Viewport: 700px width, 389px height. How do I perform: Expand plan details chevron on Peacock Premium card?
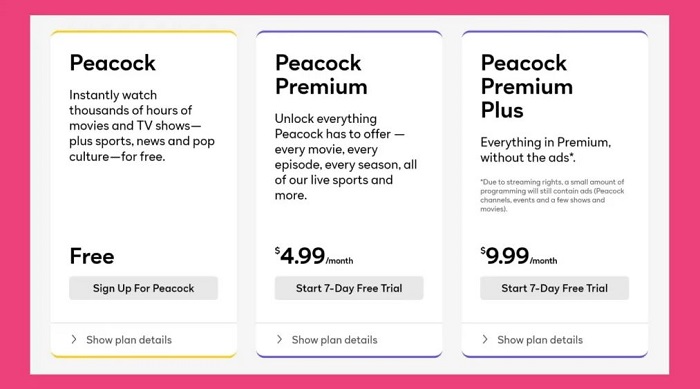(x=279, y=339)
